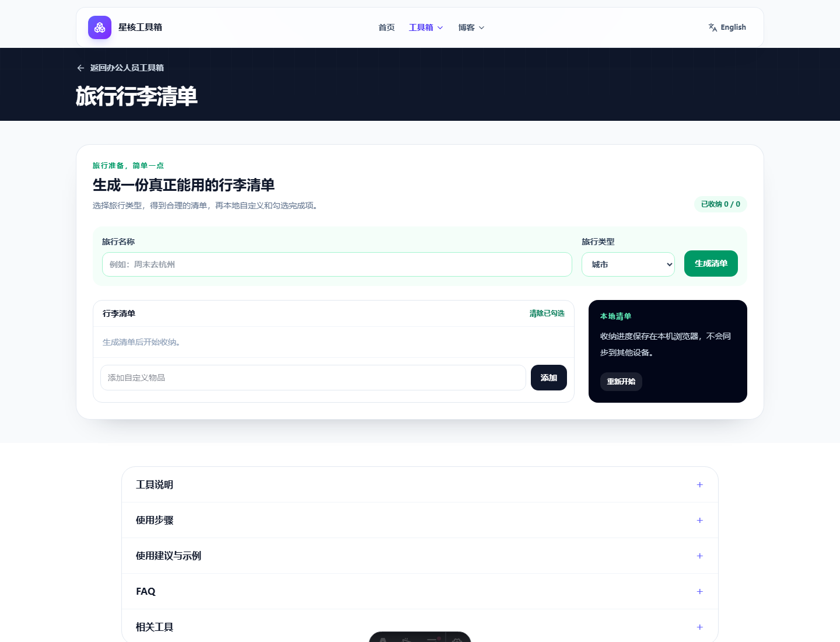Click the 本地清单 heading
The width and height of the screenshot is (840, 642).
[x=615, y=316]
